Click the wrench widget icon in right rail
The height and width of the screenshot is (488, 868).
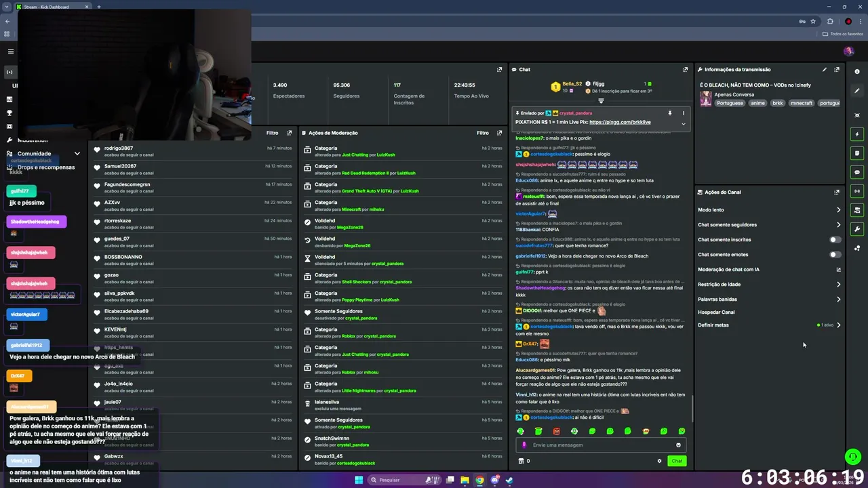(857, 229)
